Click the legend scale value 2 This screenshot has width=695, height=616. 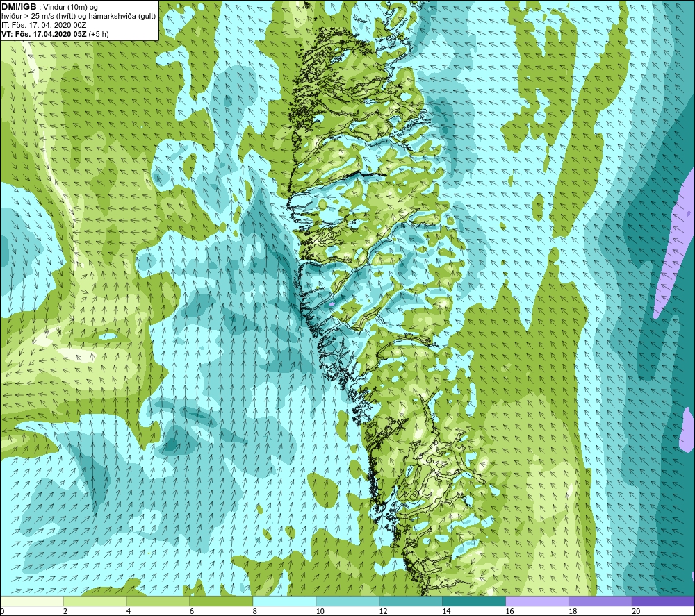pos(65,611)
